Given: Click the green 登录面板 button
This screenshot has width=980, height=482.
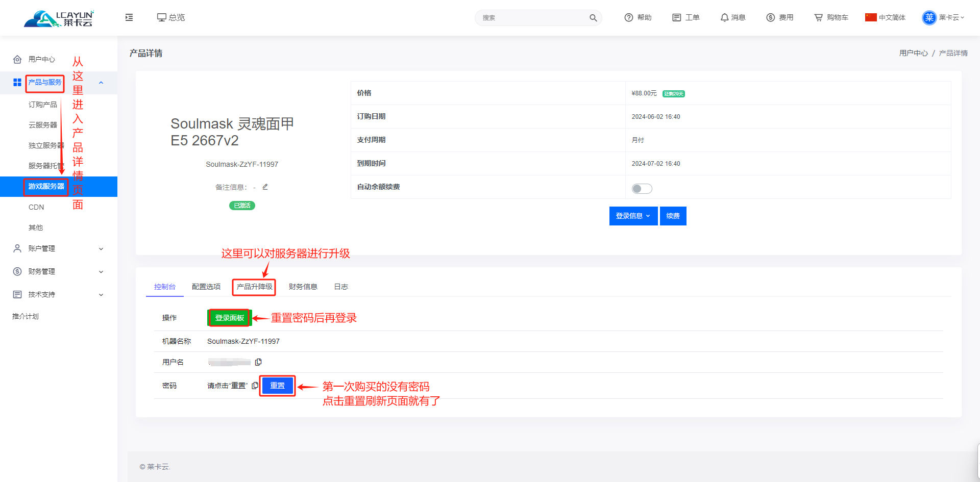Looking at the screenshot, I should pos(229,318).
